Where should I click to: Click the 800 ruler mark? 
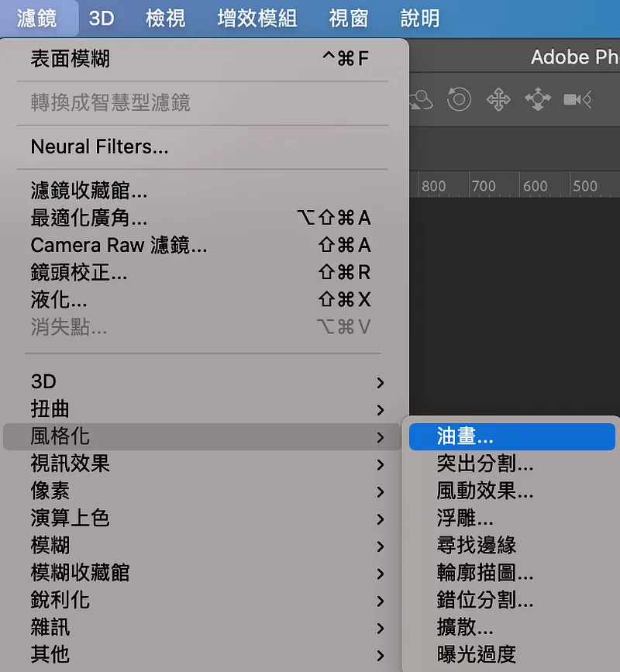pyautogui.click(x=434, y=187)
